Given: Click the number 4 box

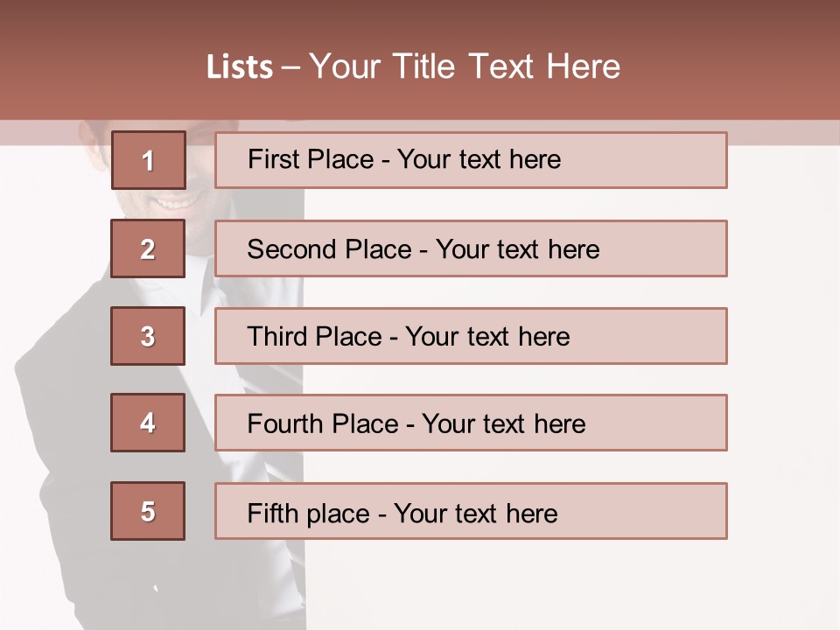Looking at the screenshot, I should (148, 423).
